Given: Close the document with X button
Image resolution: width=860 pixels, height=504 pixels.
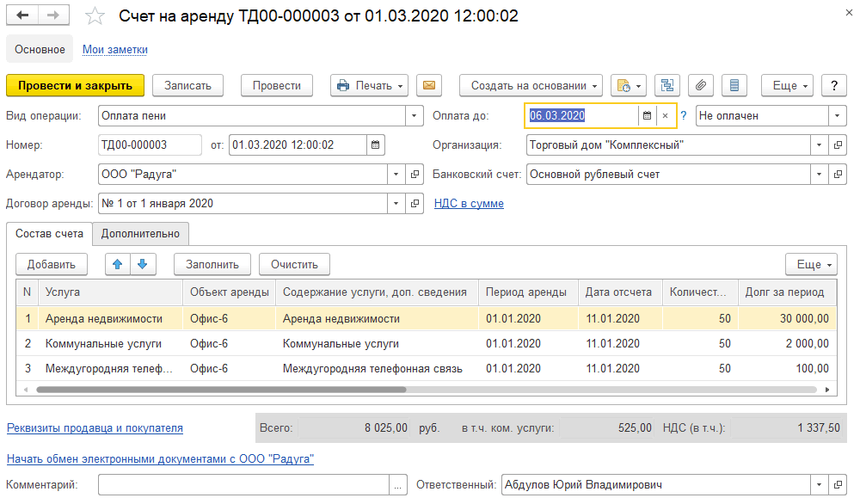Looking at the screenshot, I should (x=849, y=13).
